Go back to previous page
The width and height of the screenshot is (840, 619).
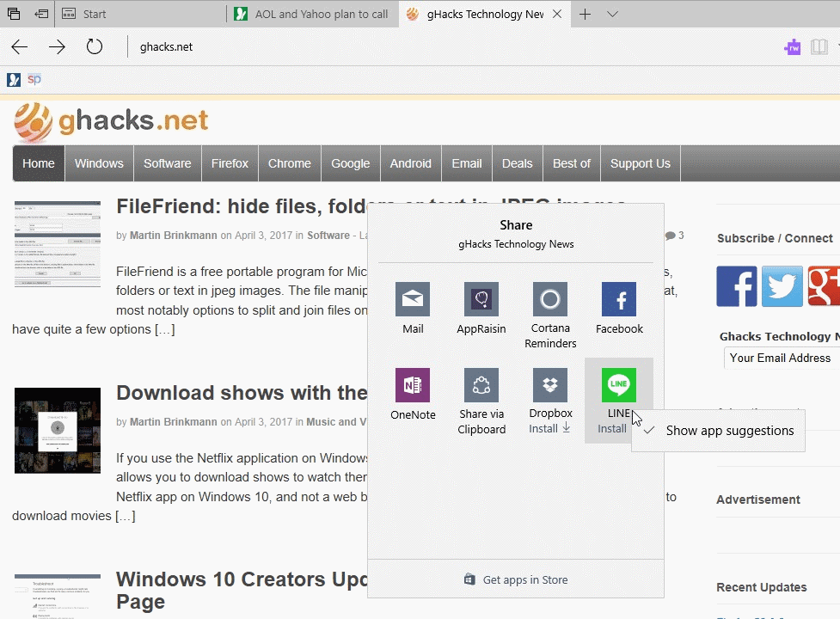coord(19,46)
